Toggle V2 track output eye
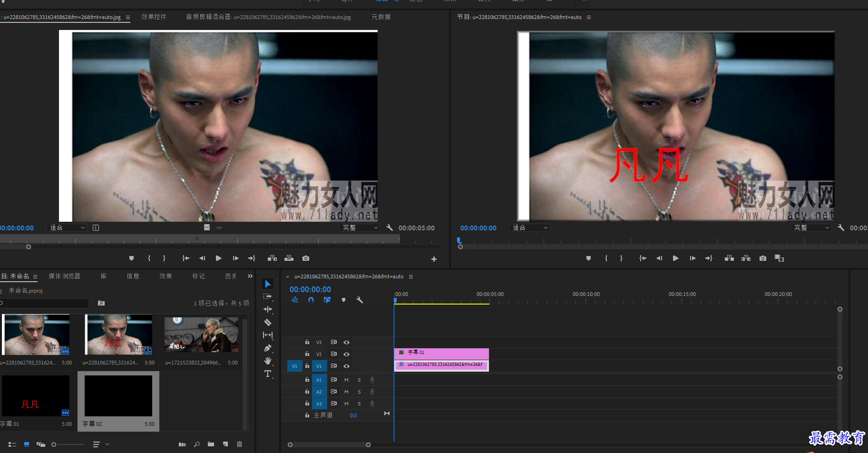 346,354
